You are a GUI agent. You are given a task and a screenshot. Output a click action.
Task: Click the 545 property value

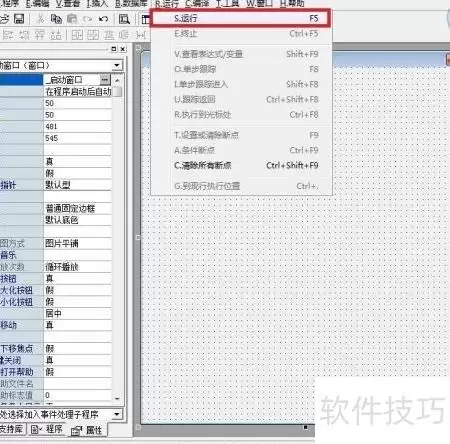78,138
